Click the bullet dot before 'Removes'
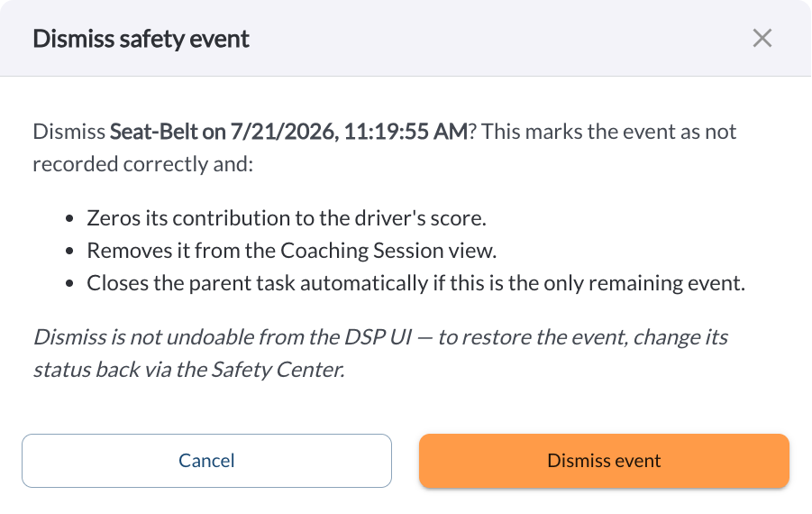Image resolution: width=812 pixels, height=514 pixels. coord(70,252)
